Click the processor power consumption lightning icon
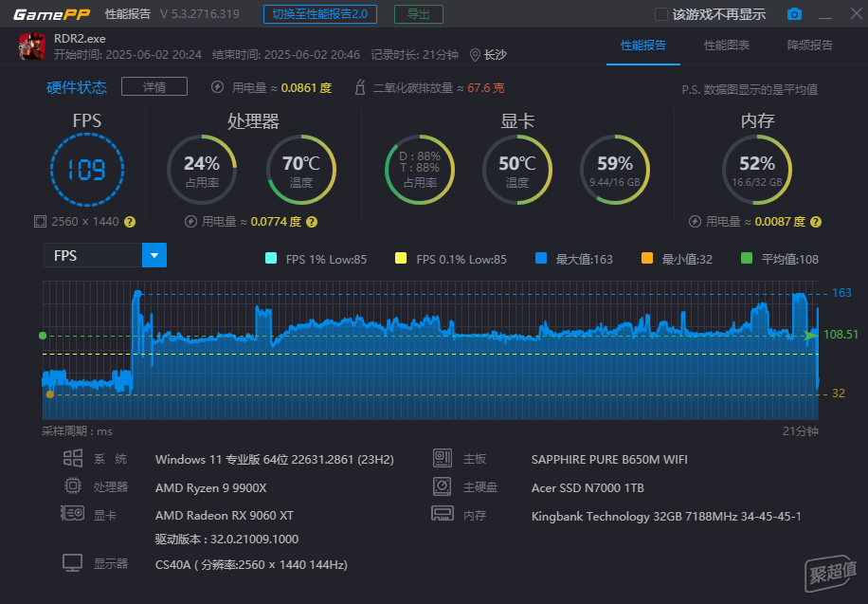Image resolution: width=868 pixels, height=604 pixels. (190, 222)
